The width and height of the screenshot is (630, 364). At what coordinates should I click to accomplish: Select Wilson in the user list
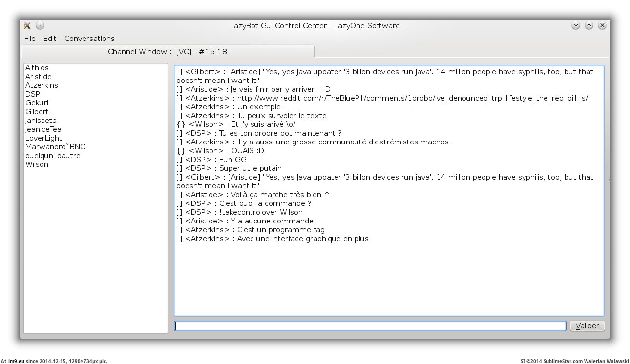(37, 164)
